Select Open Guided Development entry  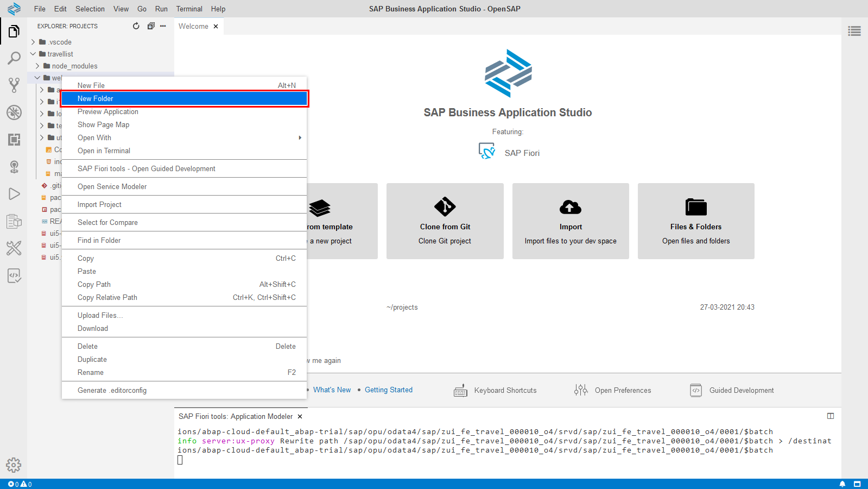tap(185, 168)
